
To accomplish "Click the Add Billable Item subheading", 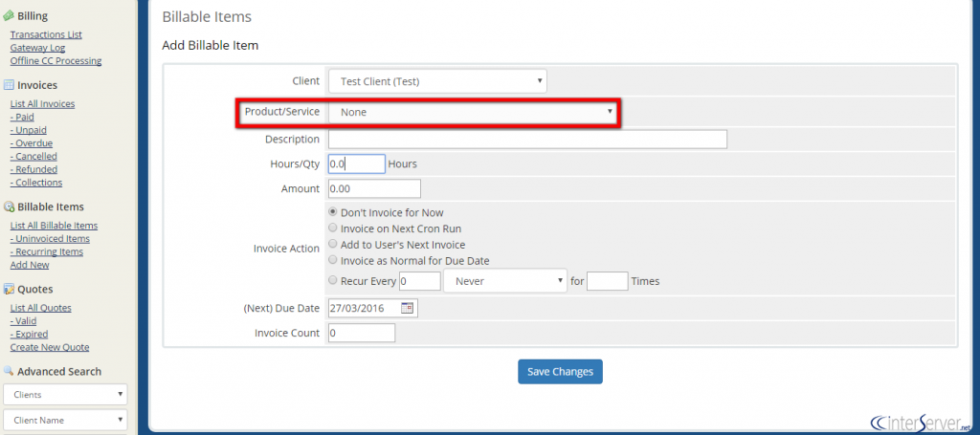I will 210,46.
